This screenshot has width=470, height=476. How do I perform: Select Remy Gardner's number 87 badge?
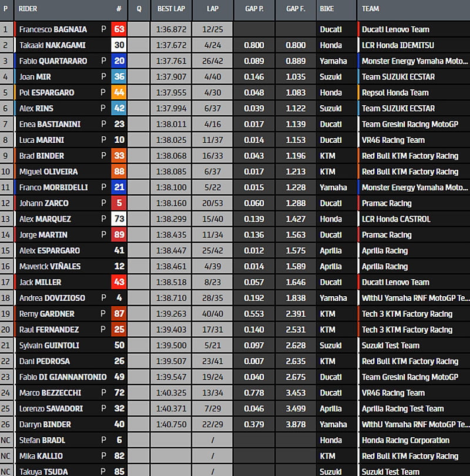(x=119, y=314)
